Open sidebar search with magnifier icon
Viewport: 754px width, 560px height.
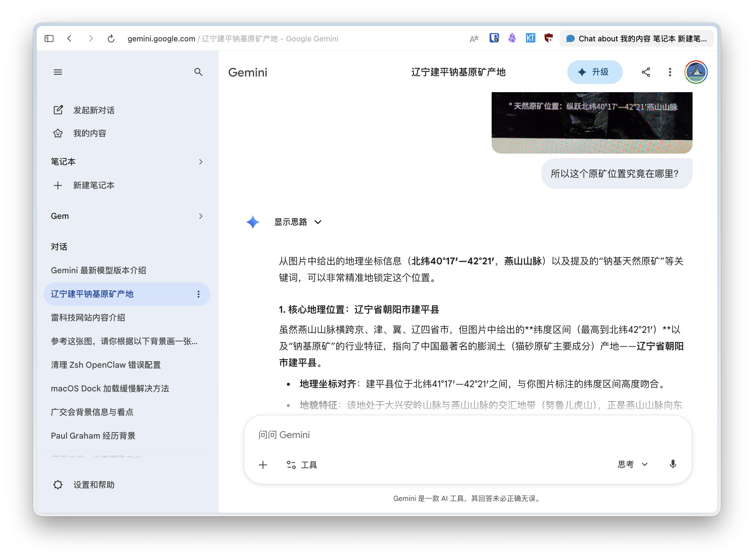tap(198, 72)
